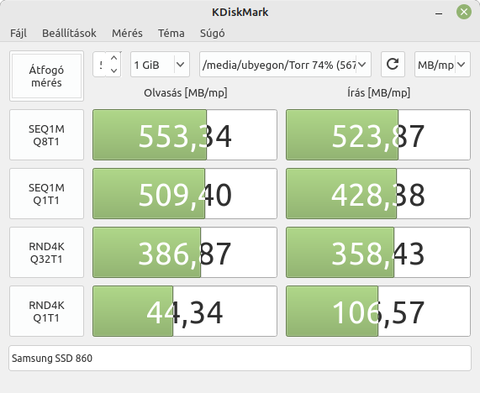480x393 pixels.
Task: Click the RND4K Q1T1 read value 44,34
Action: (185, 311)
